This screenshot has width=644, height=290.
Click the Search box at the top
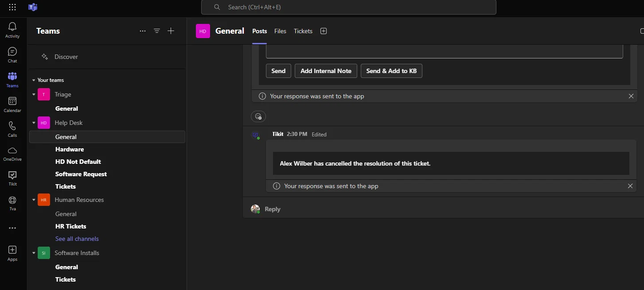(x=348, y=7)
